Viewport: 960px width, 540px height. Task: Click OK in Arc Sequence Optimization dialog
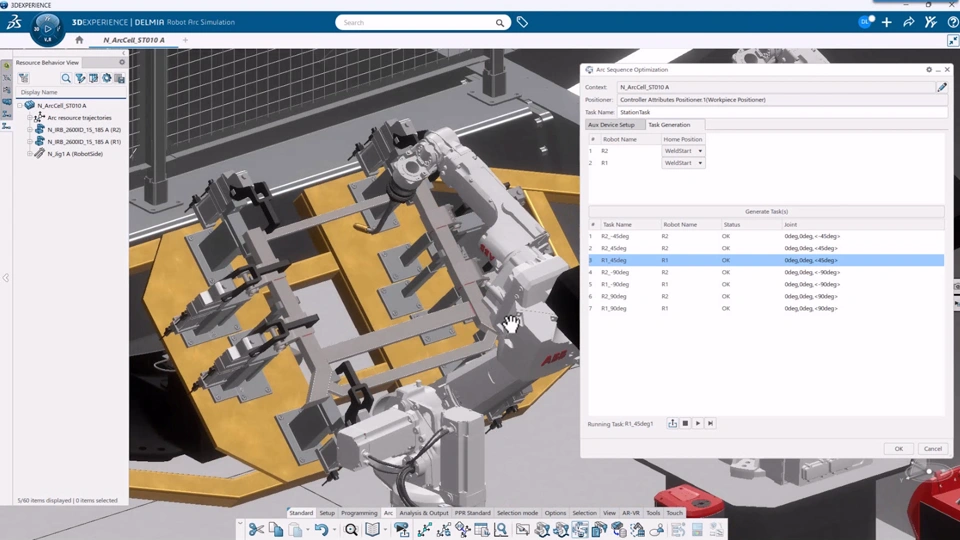pos(898,449)
